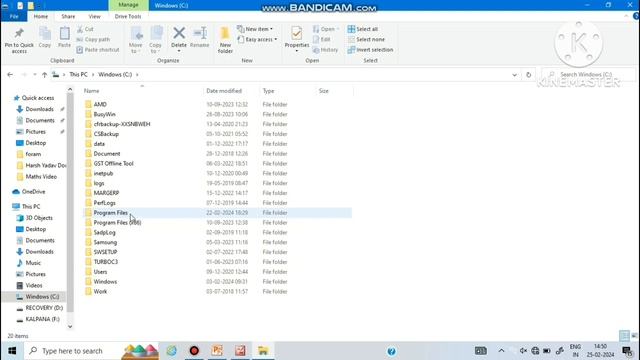640x360 pixels.
Task: Click Paste shortcut in Clipboard group
Action: 98,50
